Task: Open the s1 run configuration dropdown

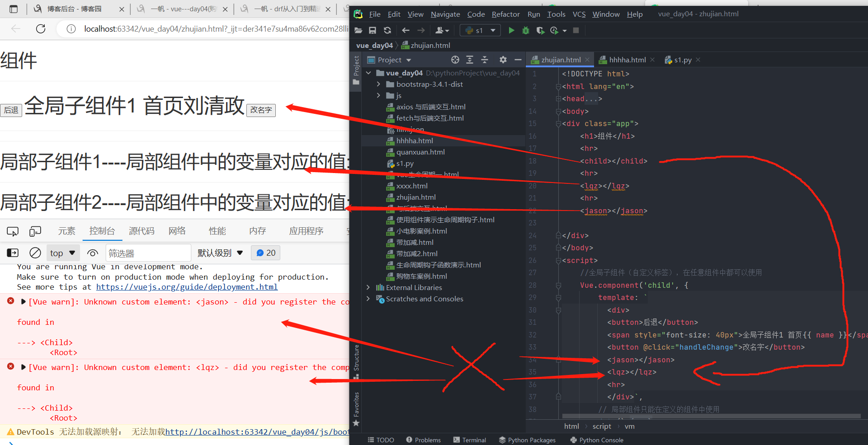Action: click(480, 30)
